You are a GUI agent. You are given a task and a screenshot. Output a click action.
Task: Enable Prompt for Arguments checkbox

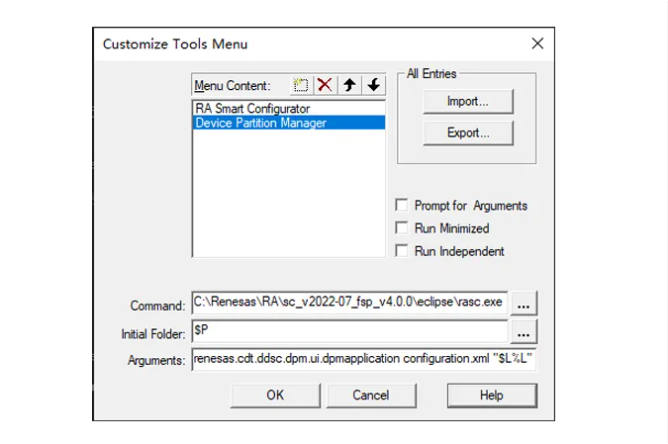[x=401, y=205]
